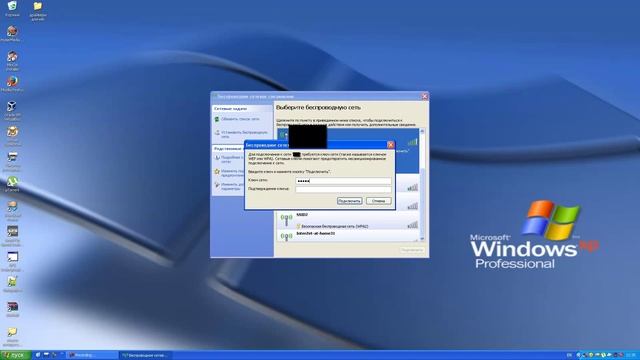Screen dimensions: 640x360
Task: Click the Отмена button in key dialog
Action: pyautogui.click(x=378, y=201)
